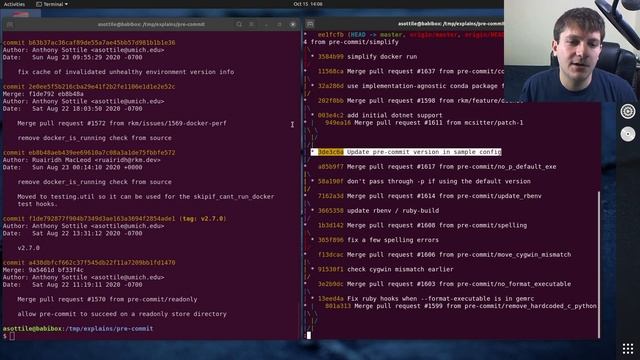
Task: Click '13eed4a Fix ruby hooks' line
Action: tap(426, 299)
